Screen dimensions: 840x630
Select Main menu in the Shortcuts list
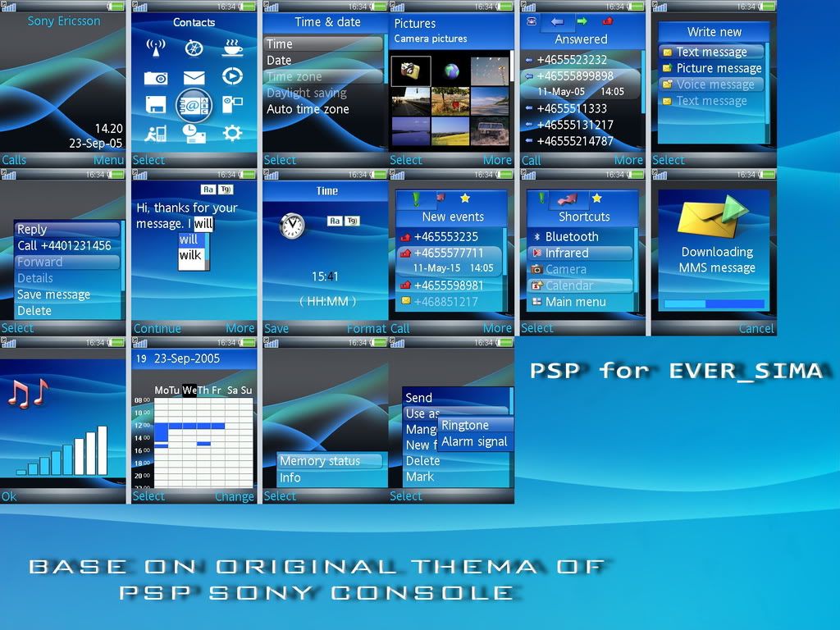point(581,302)
